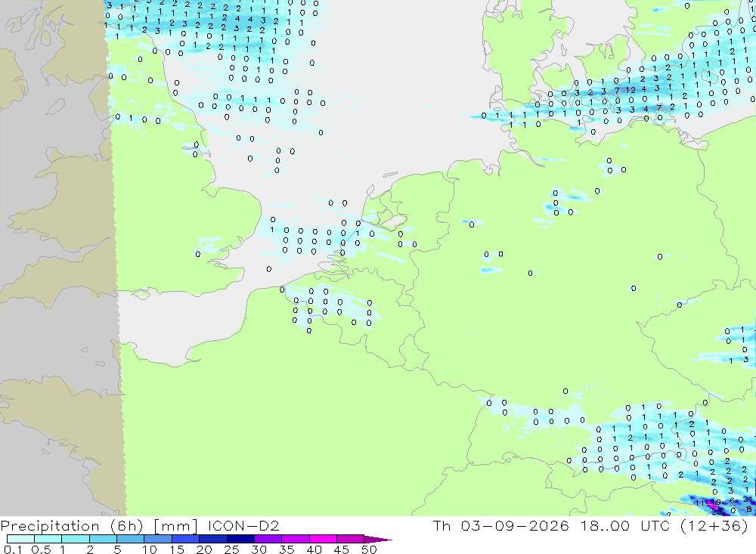
Task: Select the ICON-D2 model label
Action: click(243, 525)
